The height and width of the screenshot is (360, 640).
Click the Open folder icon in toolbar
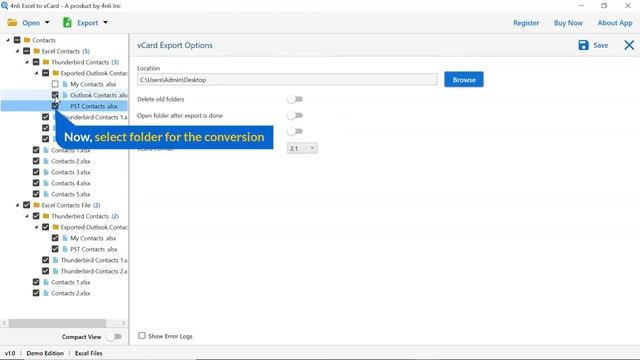[12, 23]
